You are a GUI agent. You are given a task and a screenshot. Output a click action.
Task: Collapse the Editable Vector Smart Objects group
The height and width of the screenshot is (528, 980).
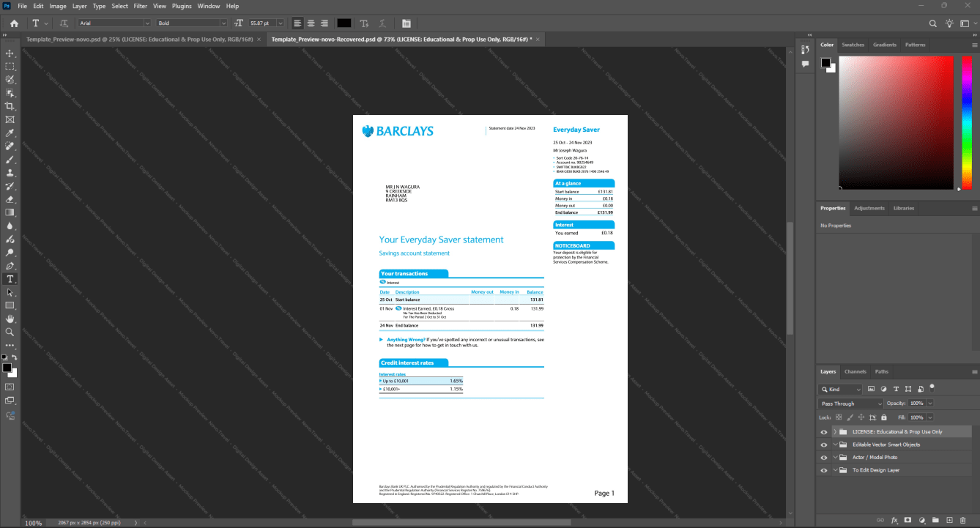pos(835,445)
